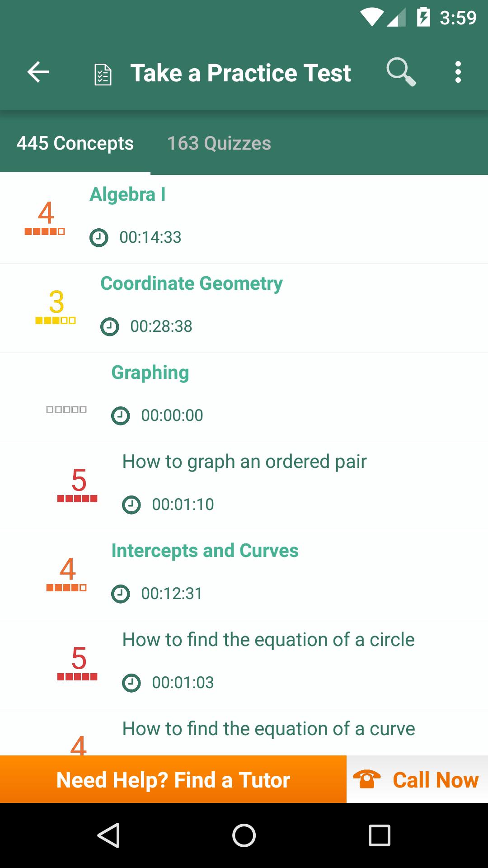Open the three-dot overflow menu
Viewport: 488px width, 868px height.
tap(458, 72)
